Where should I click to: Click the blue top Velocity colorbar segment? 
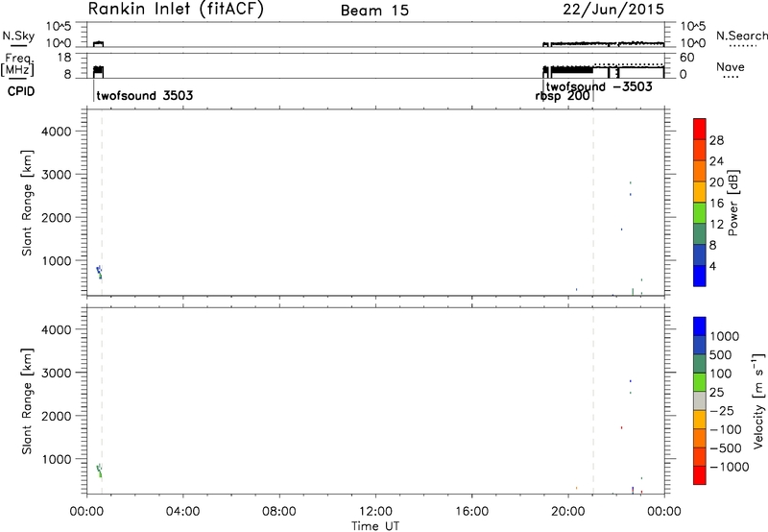point(700,326)
